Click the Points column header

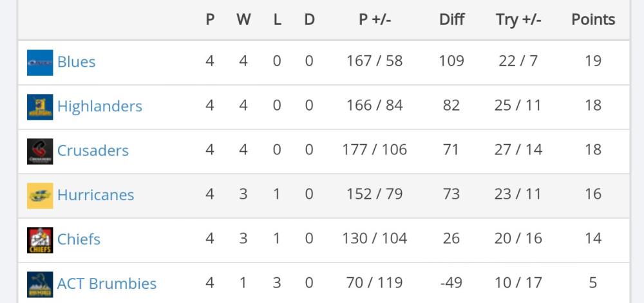click(x=593, y=19)
